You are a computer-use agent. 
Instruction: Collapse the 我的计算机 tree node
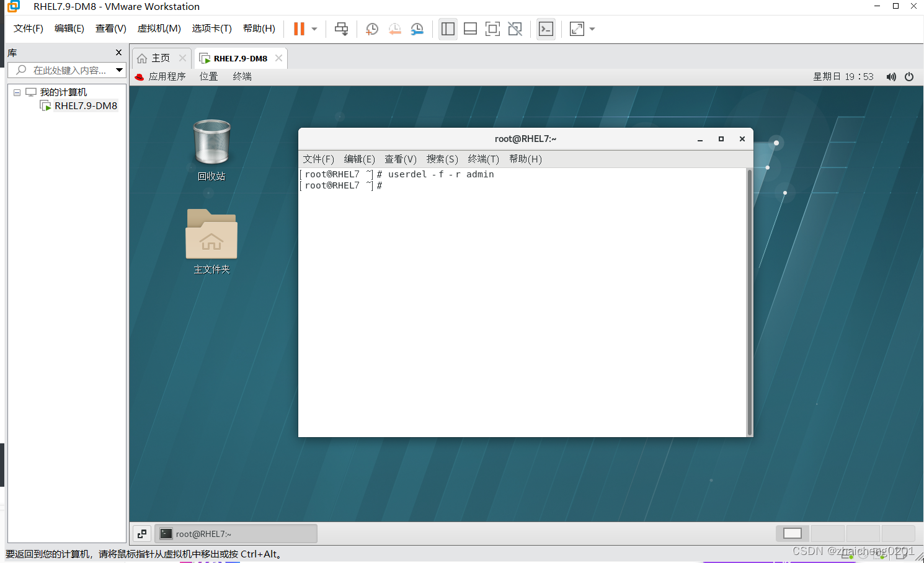point(17,92)
